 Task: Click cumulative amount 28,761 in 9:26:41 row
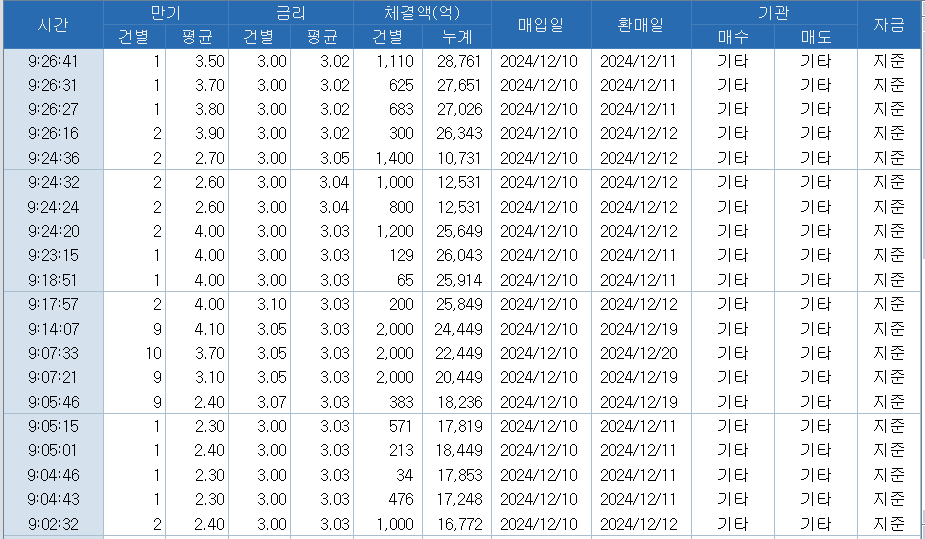[x=459, y=61]
